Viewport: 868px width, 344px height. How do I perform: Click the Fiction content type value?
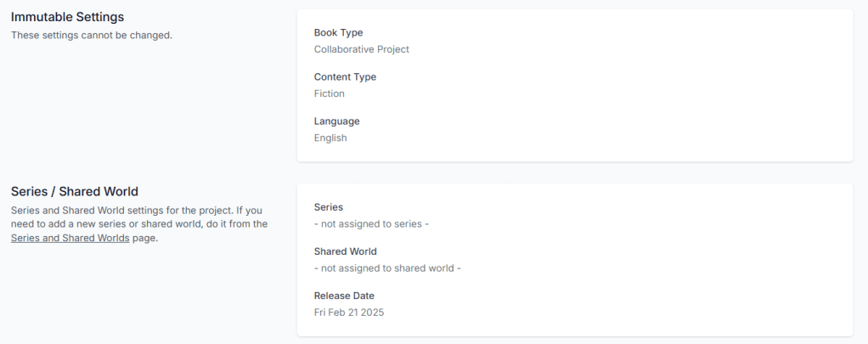[329, 93]
